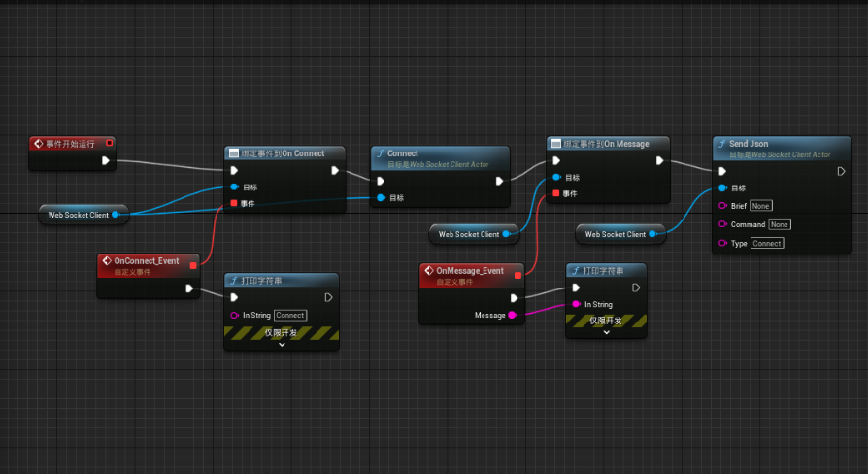Edit the Brief value field showing None
The height and width of the screenshot is (474, 868).
tap(760, 206)
